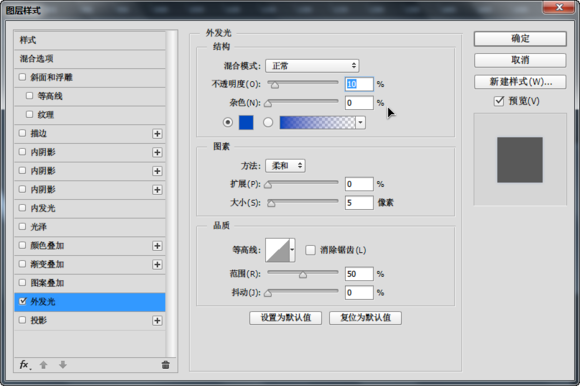Select 内发光 in the styles list
The image size is (580, 386).
tap(90, 208)
